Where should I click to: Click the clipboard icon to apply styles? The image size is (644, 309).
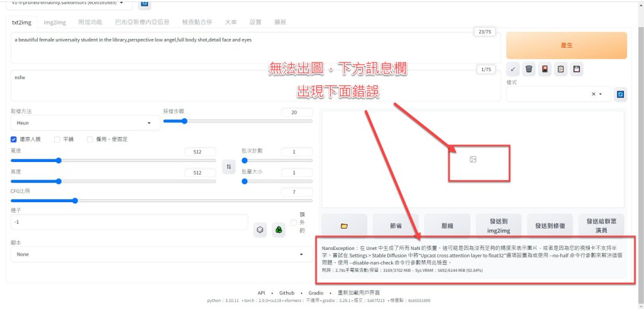point(560,69)
